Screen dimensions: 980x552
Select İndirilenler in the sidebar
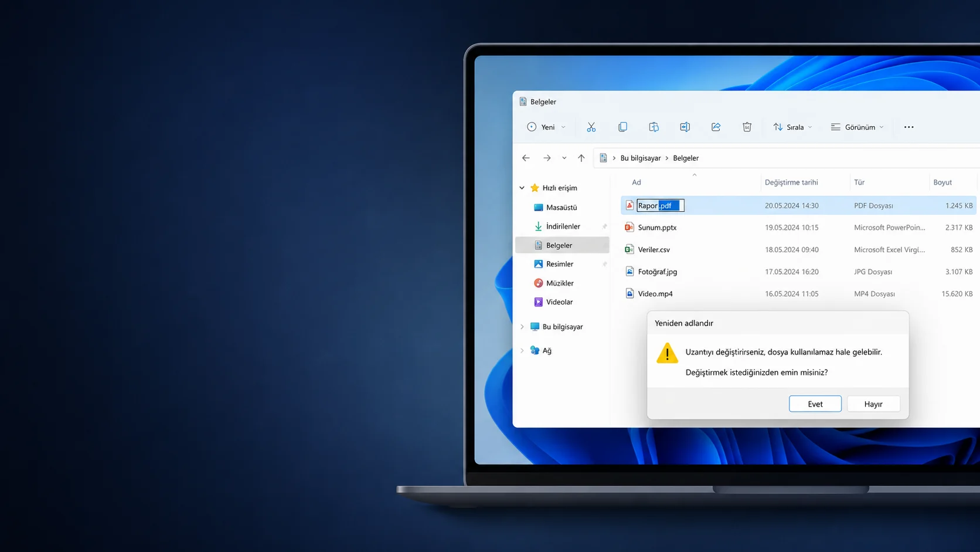click(562, 226)
